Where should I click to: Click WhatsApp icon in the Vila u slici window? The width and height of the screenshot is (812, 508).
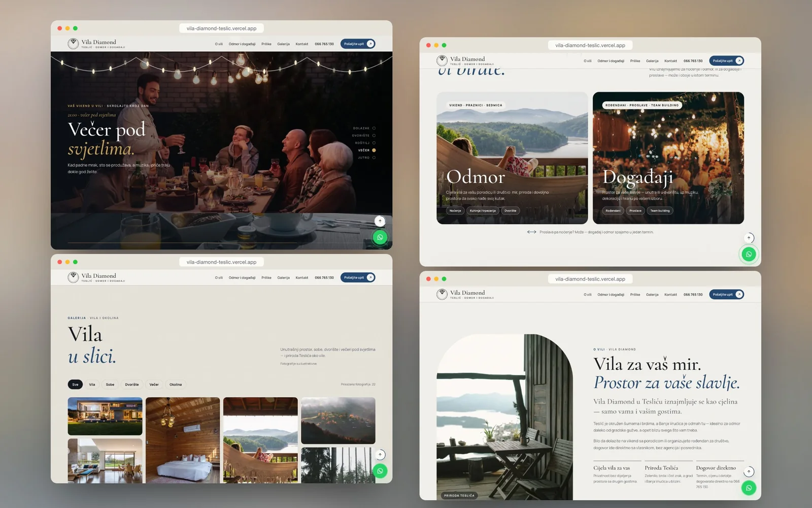(380, 471)
